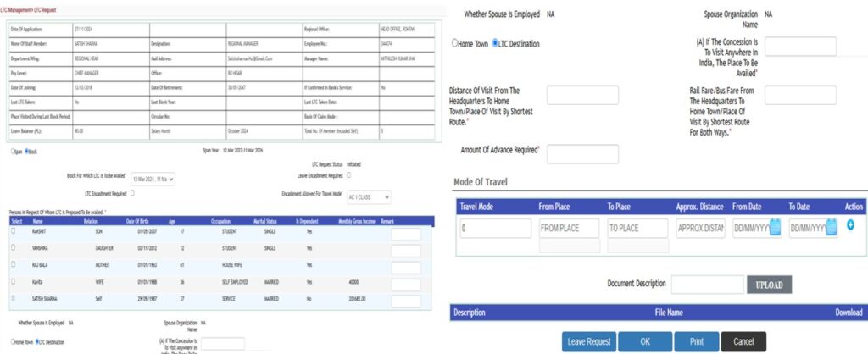Click the LTC Management breadcrumb
The height and width of the screenshot is (354, 868).
coord(19,7)
